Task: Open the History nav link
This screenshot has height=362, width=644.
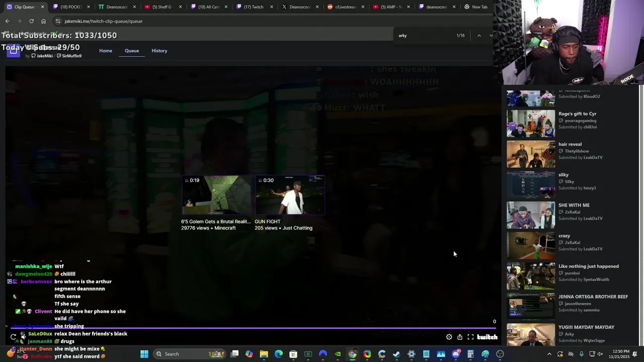Action: click(159, 51)
